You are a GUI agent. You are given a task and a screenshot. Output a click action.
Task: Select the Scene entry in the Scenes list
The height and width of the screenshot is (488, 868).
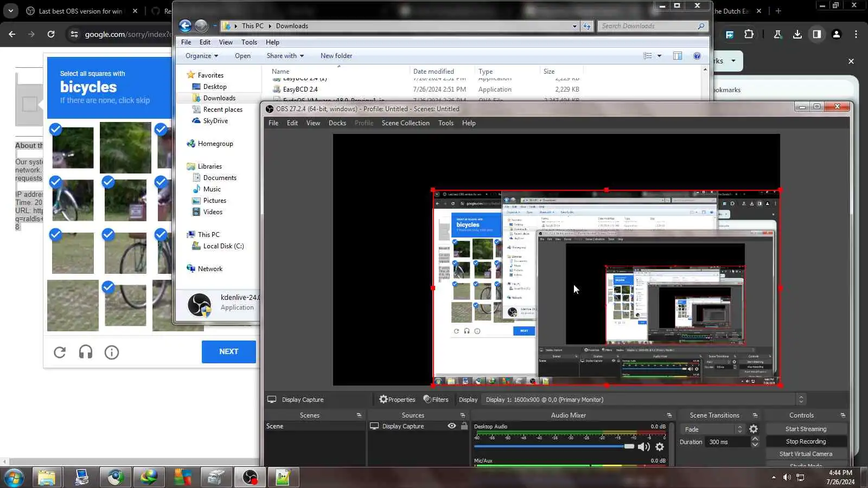(x=315, y=426)
